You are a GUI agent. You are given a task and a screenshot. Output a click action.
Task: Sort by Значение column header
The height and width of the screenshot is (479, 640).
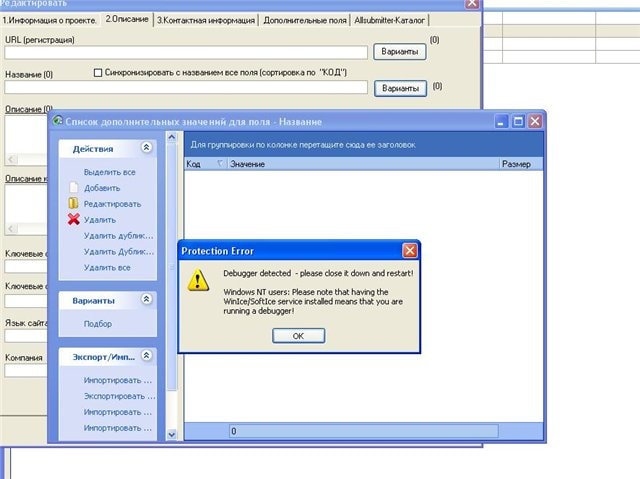click(x=363, y=164)
